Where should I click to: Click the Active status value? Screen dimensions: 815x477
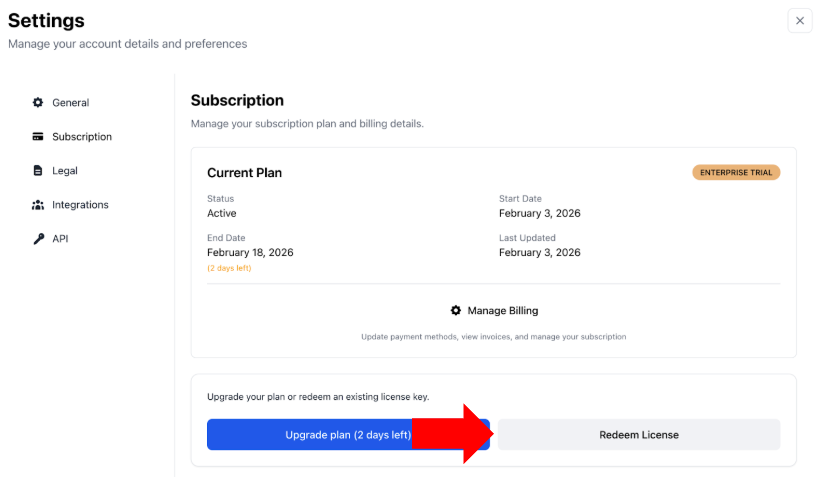[222, 213]
